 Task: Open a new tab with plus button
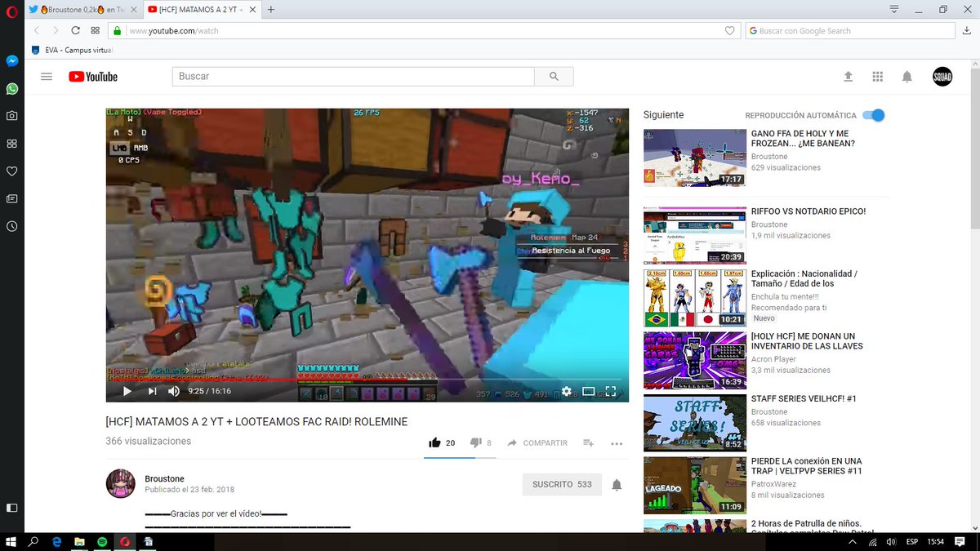[271, 10]
